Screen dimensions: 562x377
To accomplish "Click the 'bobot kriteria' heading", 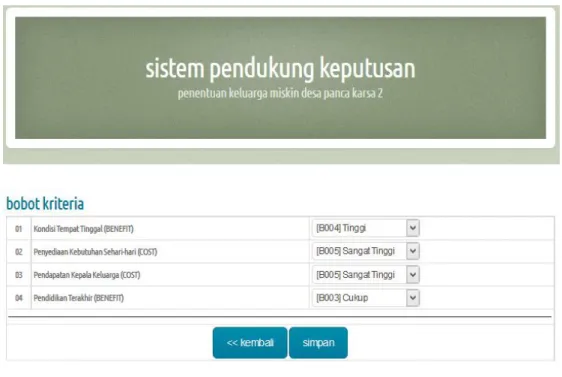I will [x=45, y=204].
